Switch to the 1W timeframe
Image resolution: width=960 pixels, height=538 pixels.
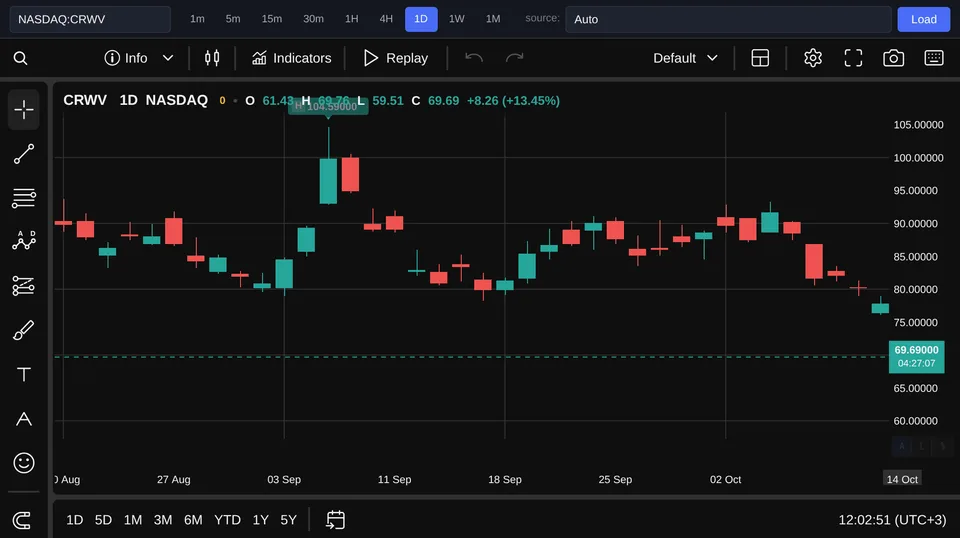click(456, 19)
